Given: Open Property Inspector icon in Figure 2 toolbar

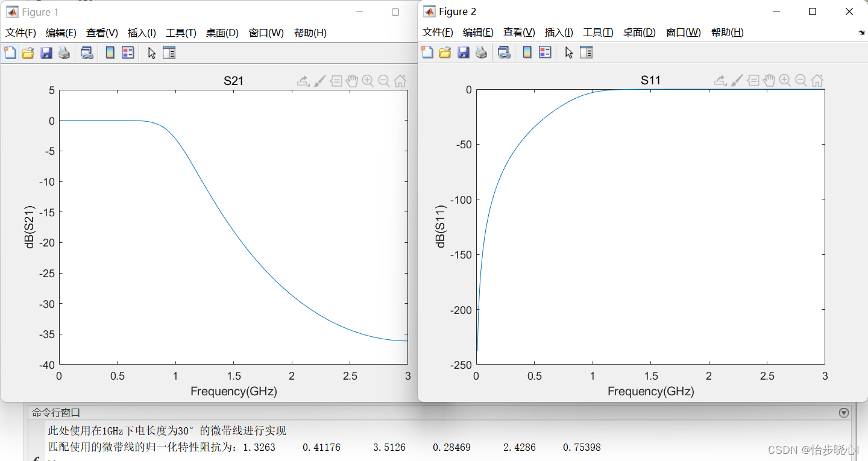Looking at the screenshot, I should 587,52.
